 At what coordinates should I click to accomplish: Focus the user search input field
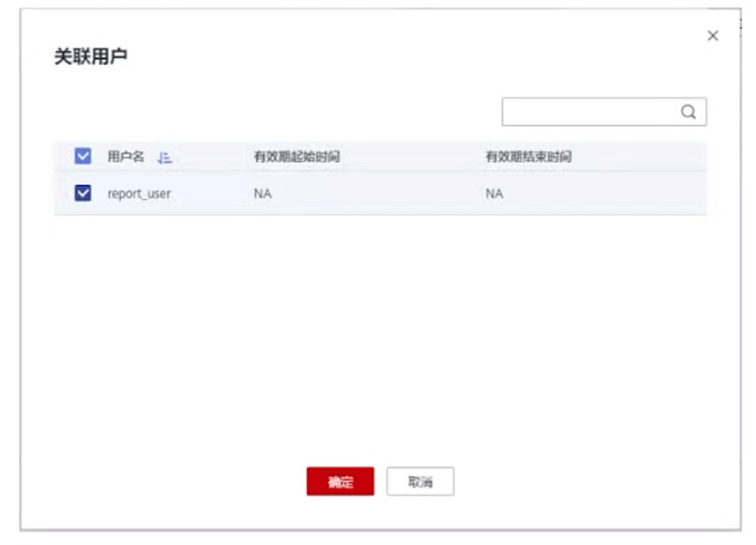[604, 112]
